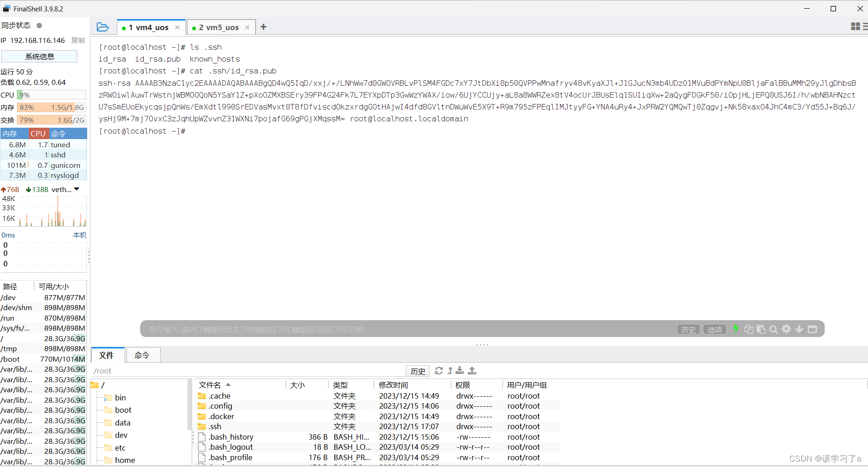This screenshot has height=467, width=868.
Task: Open 选项 button in command bar
Action: coord(715,329)
